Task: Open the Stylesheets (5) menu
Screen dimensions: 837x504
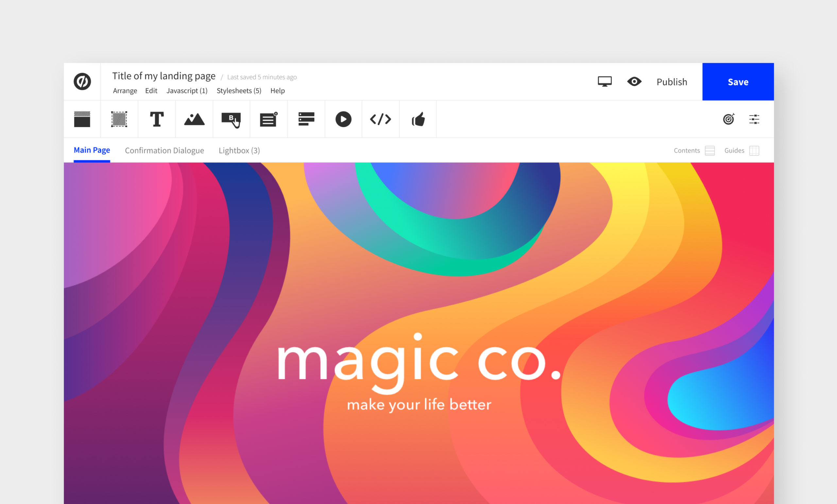Action: (239, 91)
